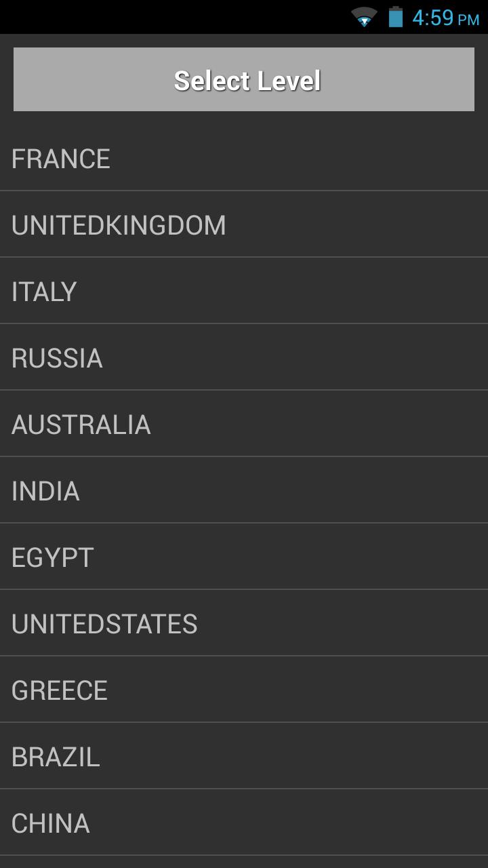Screen dimensions: 488x868
Task: Tap the empty status bar area left of Wi-Fi
Action: (x=169, y=17)
